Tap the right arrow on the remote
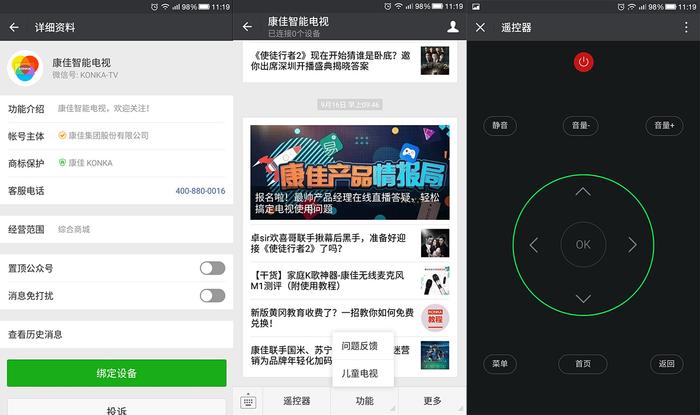Image resolution: width=700 pixels, height=415 pixels. 633,245
